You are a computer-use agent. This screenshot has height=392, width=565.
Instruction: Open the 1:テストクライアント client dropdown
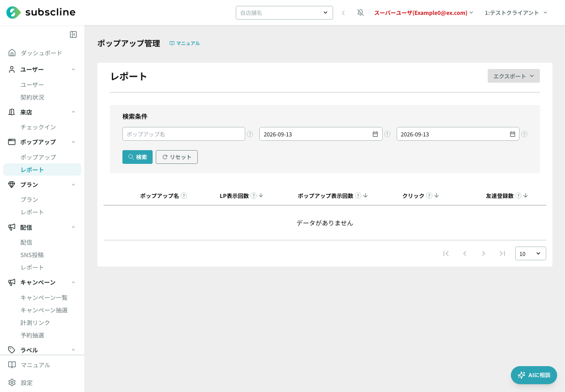[x=516, y=13]
